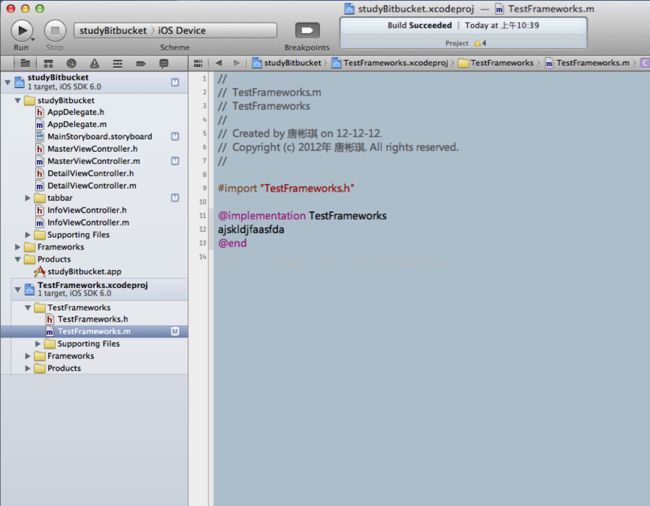Click the Run button

[x=22, y=31]
